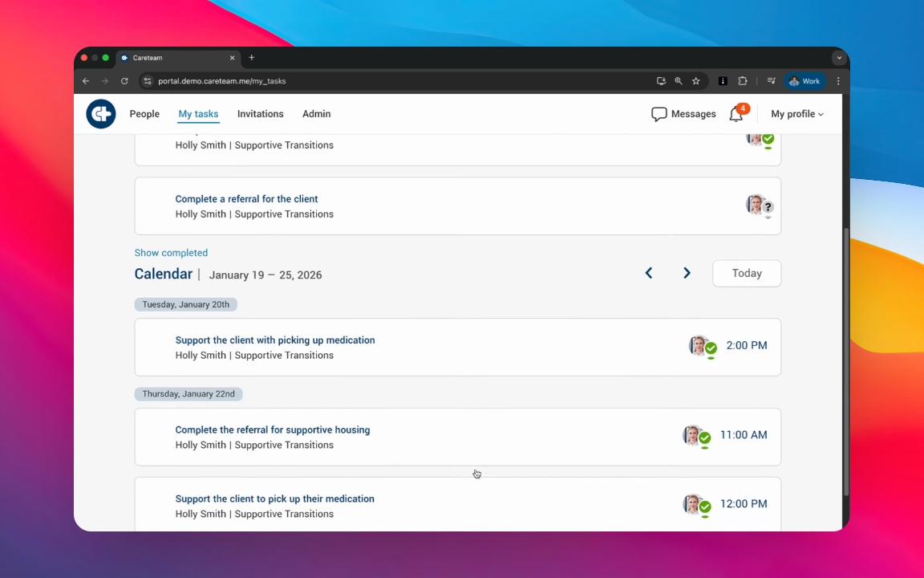924x578 pixels.
Task: Open site information icon in address bar
Action: tap(148, 81)
